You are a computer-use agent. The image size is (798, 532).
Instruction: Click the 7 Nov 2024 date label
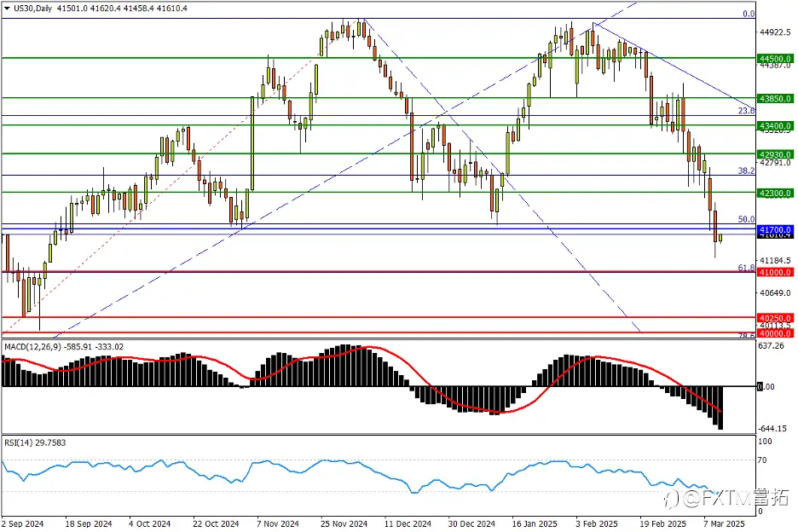[278, 523]
